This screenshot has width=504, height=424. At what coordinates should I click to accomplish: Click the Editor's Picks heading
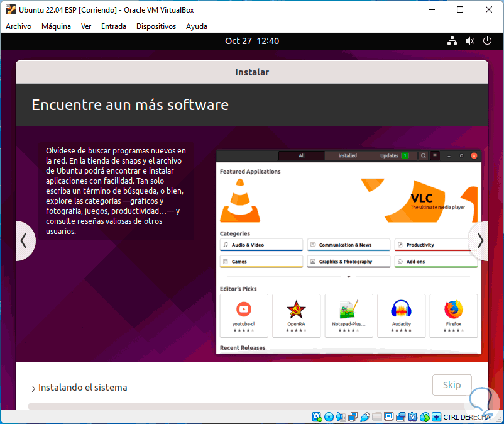238,289
